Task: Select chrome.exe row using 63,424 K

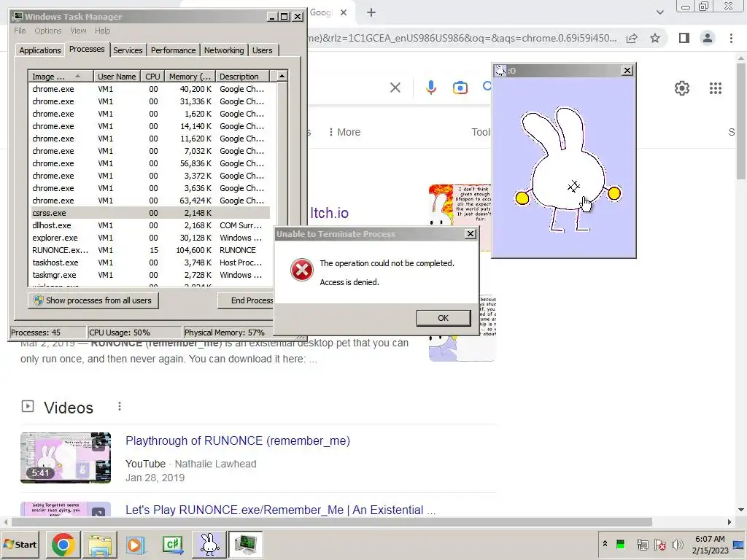Action: coord(150,201)
